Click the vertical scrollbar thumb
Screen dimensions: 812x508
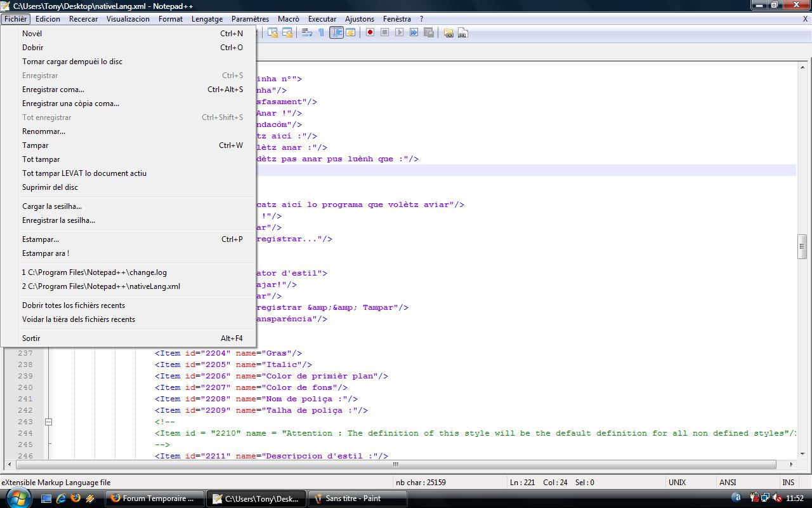coord(802,246)
